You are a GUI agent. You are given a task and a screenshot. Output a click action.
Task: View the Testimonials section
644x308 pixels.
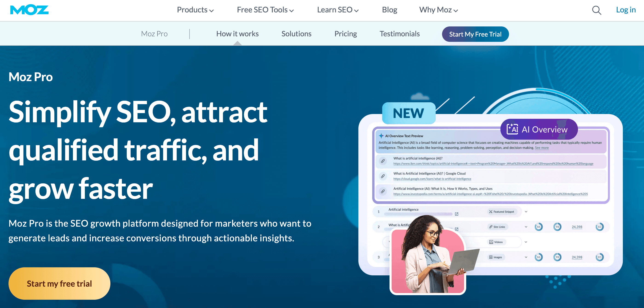coord(400,34)
